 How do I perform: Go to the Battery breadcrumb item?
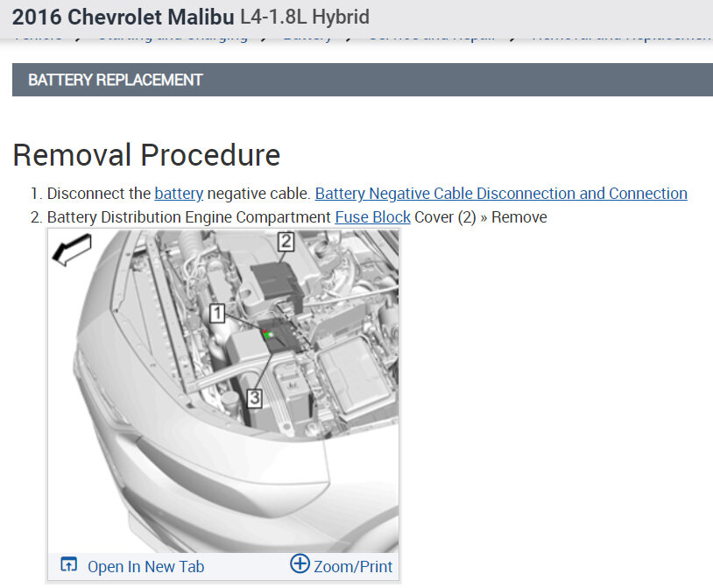(x=307, y=39)
